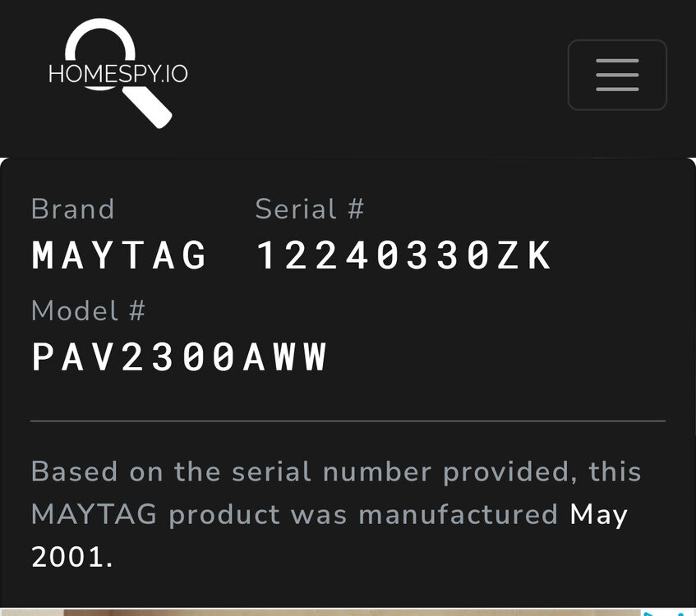This screenshot has height=616, width=696.
Task: Click the model number PAV2300AWW
Action: [179, 356]
